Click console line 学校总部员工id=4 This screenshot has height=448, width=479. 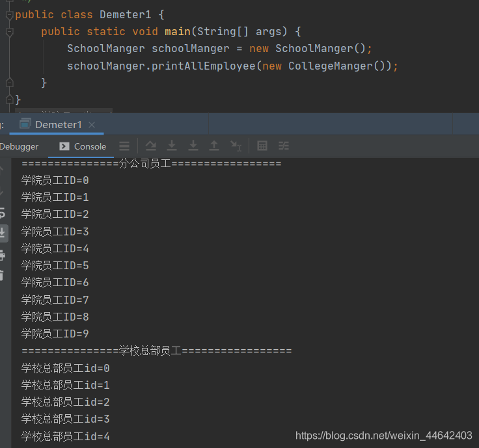coord(65,436)
